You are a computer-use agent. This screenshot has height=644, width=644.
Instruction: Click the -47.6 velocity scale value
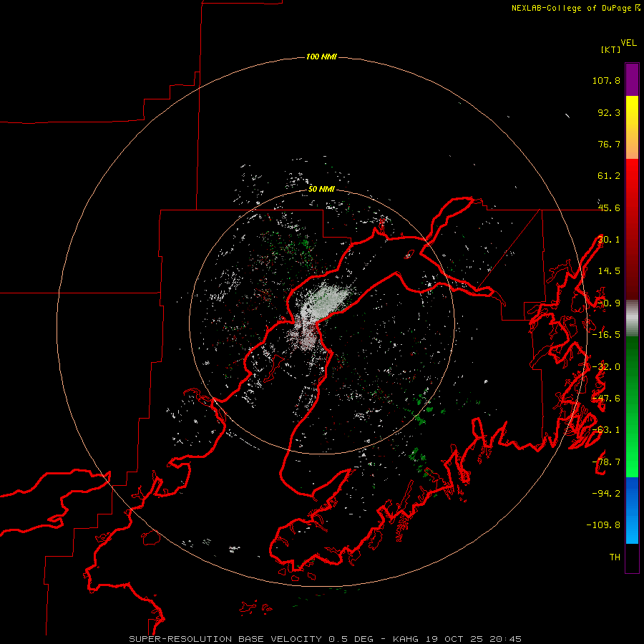tap(606, 399)
